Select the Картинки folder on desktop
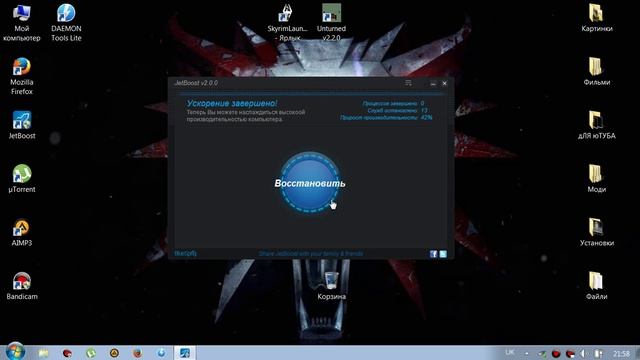 [596, 18]
